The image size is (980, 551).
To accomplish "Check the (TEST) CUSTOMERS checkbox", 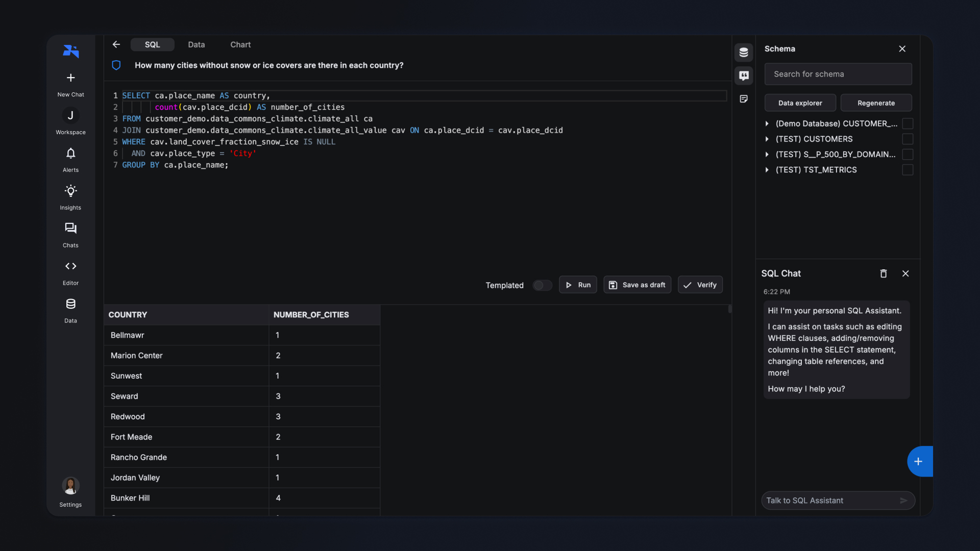I will (x=908, y=139).
